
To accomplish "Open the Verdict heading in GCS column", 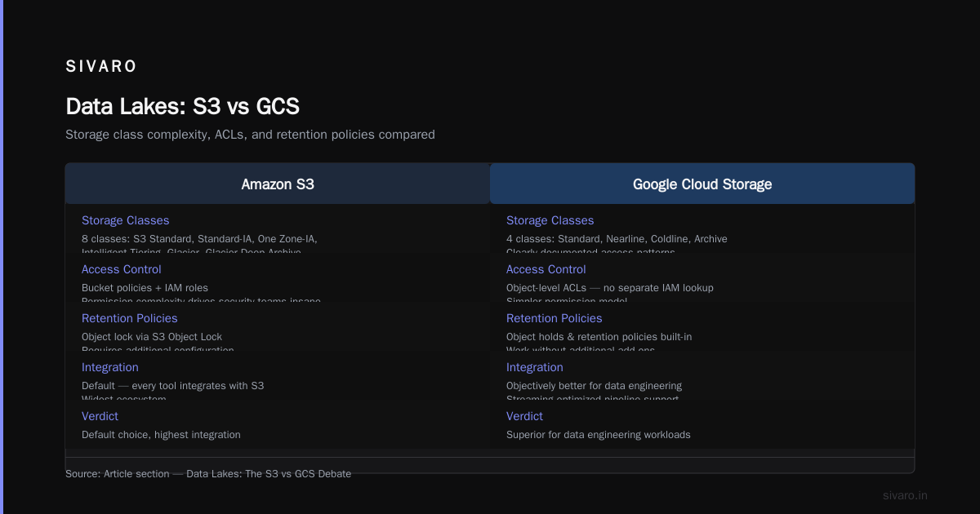I will coord(525,416).
